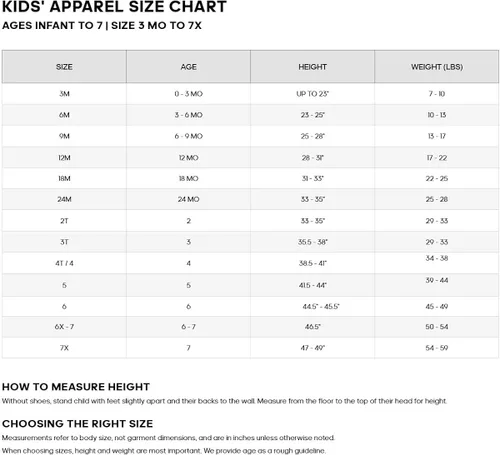Select the 3M size cell
This screenshot has height=455, width=500.
64,94
